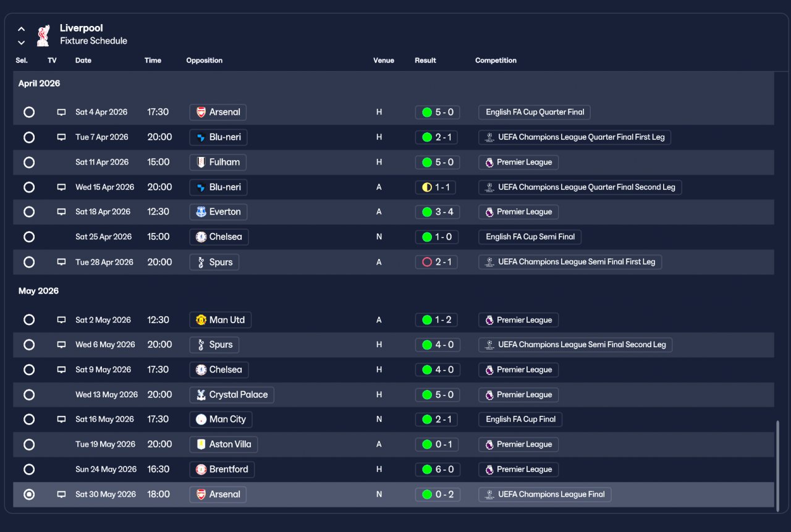Open Spurs in the 28 Apr row
This screenshot has height=532, width=791.
coord(214,262)
